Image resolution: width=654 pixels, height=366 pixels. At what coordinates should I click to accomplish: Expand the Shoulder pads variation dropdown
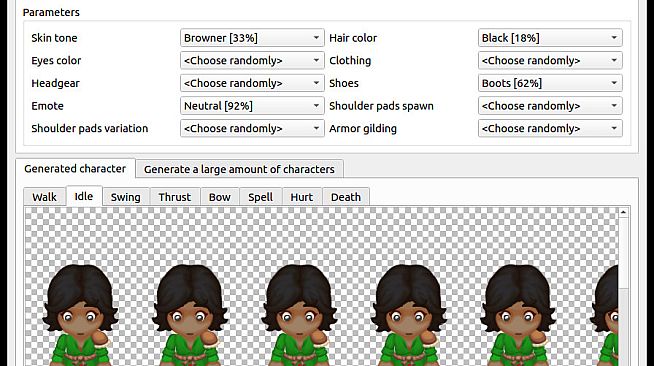pos(252,128)
